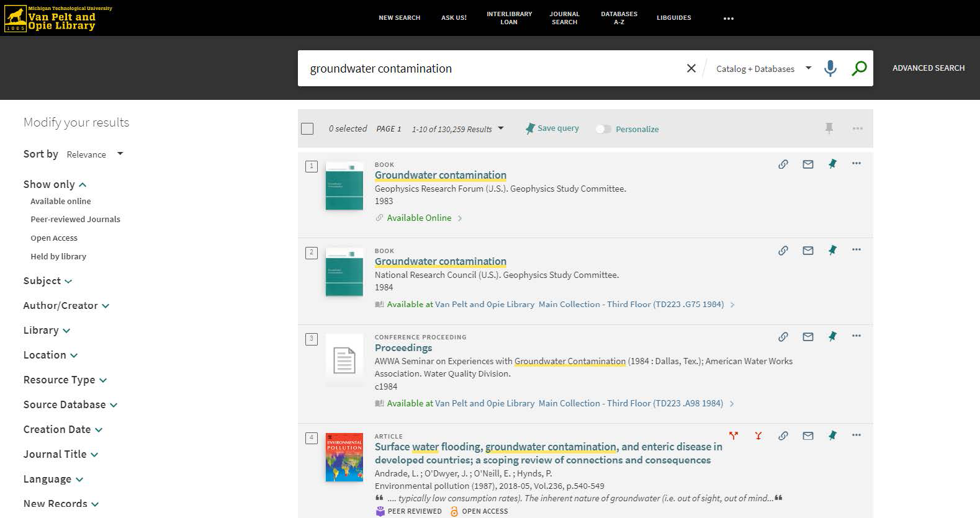The width and height of the screenshot is (980, 518).
Task: Open Available Online link for 1983 book
Action: click(419, 218)
